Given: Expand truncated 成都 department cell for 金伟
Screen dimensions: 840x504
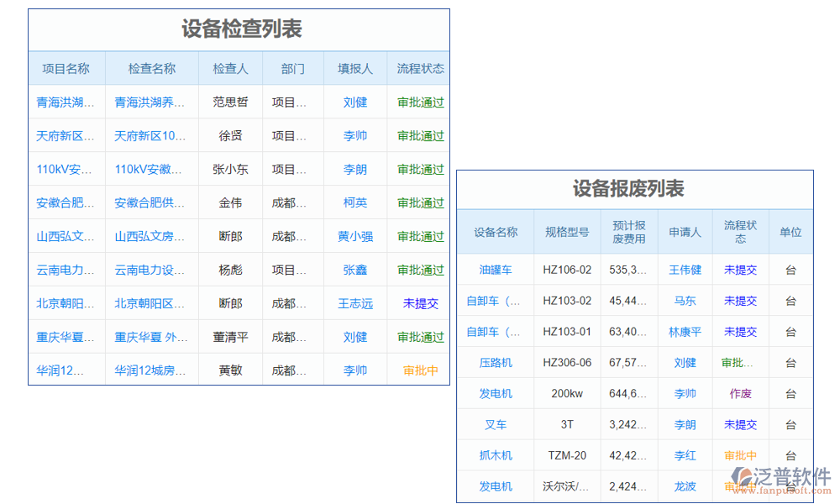Looking at the screenshot, I should pyautogui.click(x=292, y=202).
